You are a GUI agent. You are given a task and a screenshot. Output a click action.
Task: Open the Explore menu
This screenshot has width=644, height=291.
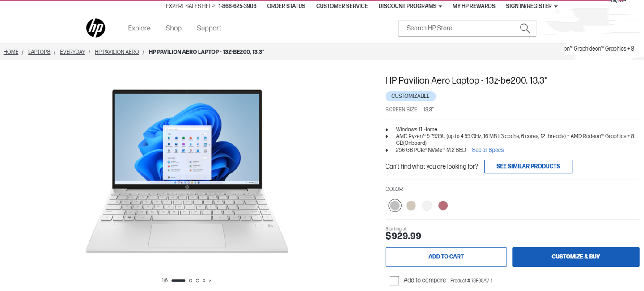(x=139, y=28)
